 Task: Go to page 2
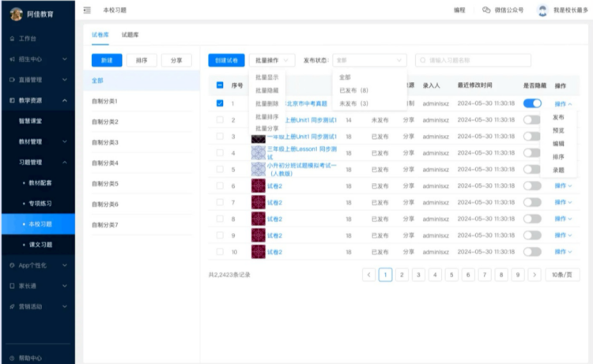402,275
